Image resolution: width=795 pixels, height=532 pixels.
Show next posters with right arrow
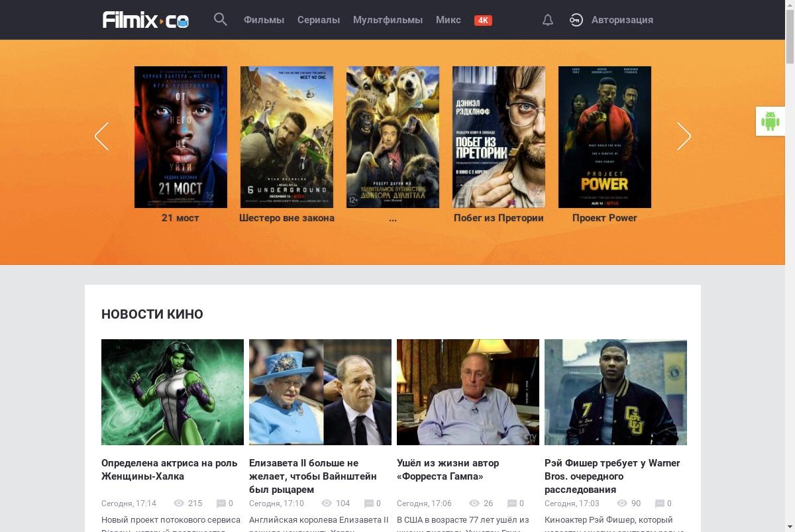pyautogui.click(x=684, y=136)
